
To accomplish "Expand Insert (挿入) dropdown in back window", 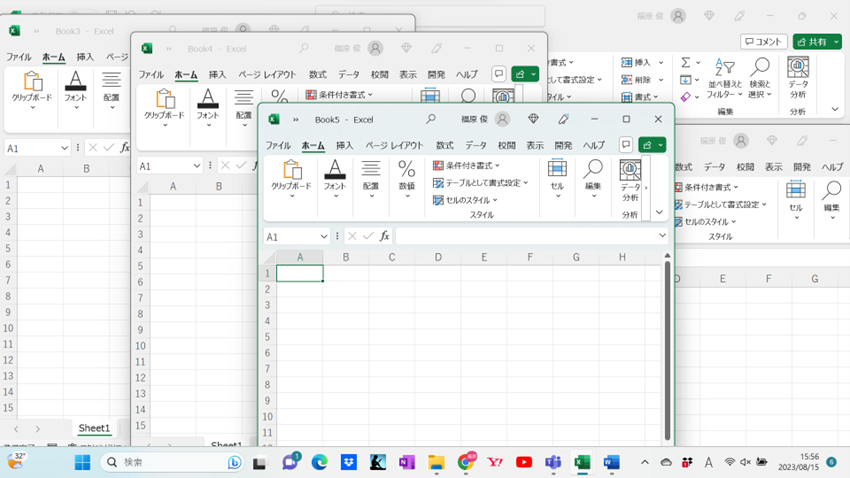I will 661,62.
